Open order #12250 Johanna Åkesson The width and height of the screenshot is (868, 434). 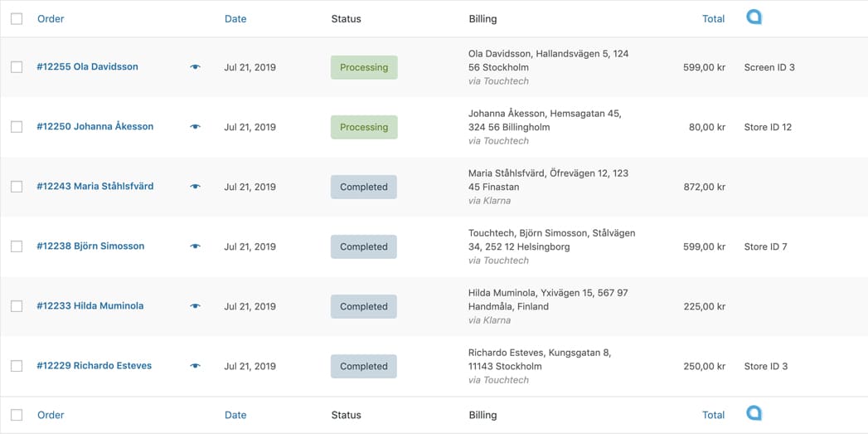tap(95, 127)
